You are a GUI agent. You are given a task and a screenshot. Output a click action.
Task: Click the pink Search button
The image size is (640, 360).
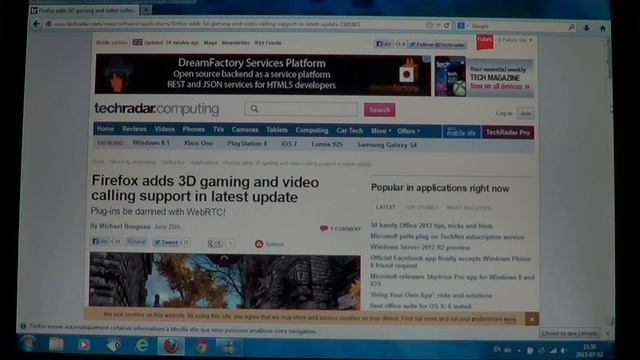coord(380,110)
